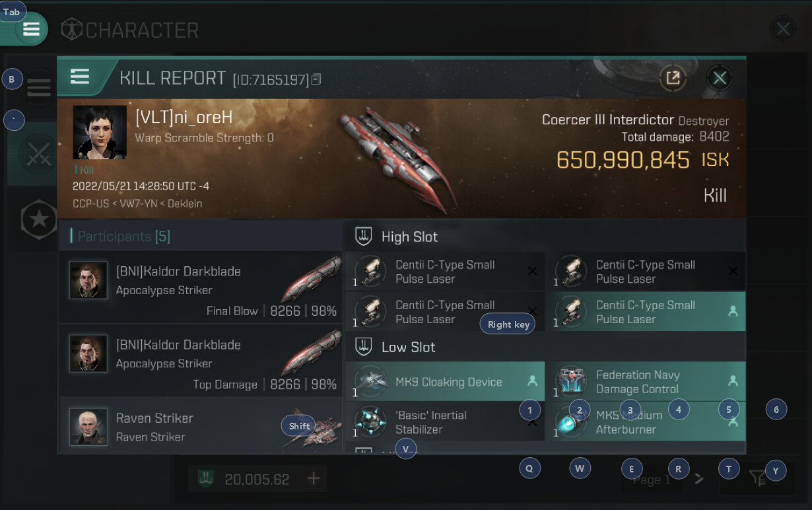
Task: Copy the kill report ID
Action: [x=316, y=79]
